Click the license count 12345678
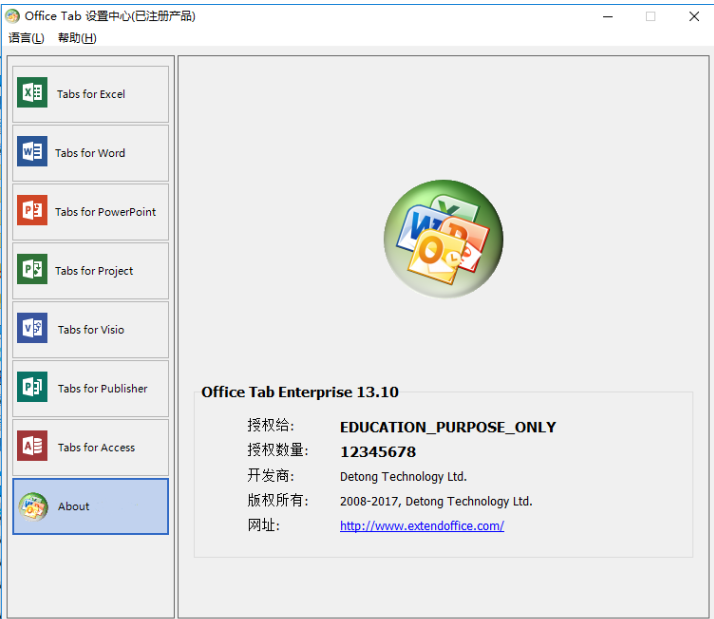 tap(378, 452)
